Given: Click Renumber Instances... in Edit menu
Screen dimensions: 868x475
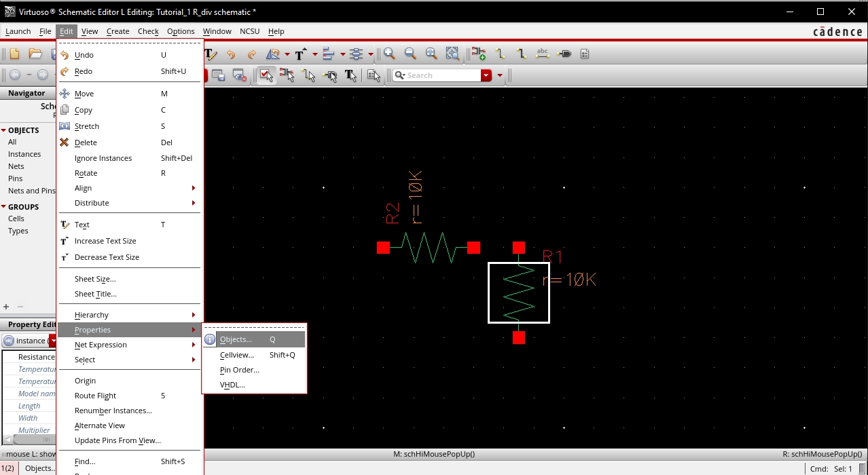Looking at the screenshot, I should coord(113,411).
